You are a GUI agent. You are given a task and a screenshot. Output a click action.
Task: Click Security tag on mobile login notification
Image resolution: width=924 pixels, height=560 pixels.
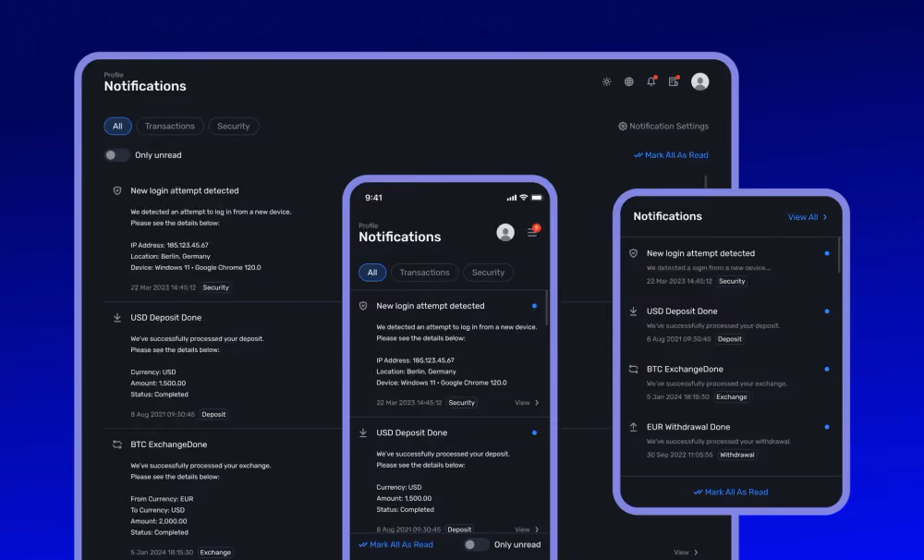(x=461, y=403)
